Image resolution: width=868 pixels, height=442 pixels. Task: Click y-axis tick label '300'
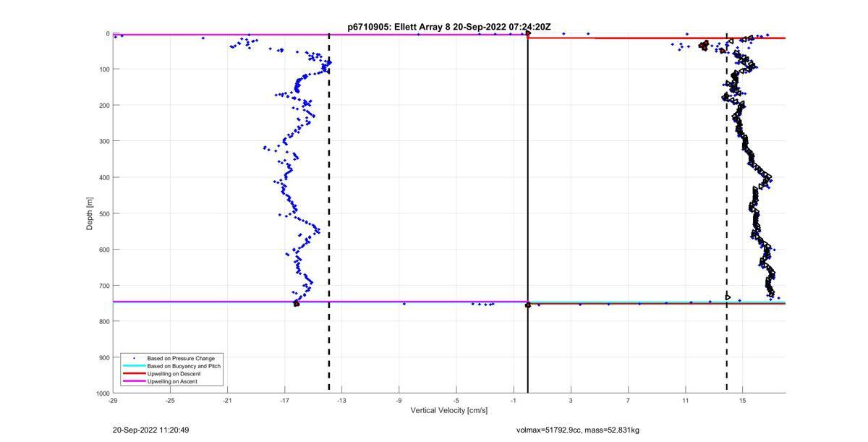coord(104,141)
